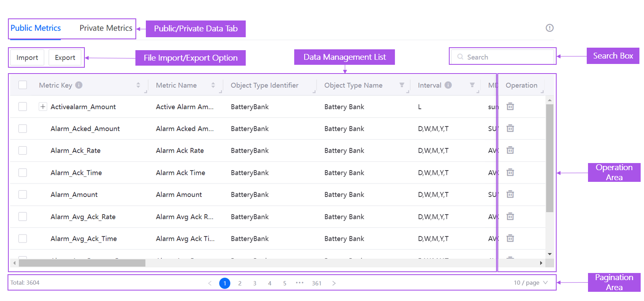Open the info tooltip beside Metric Key header
This screenshot has height=301, width=644.
click(79, 85)
